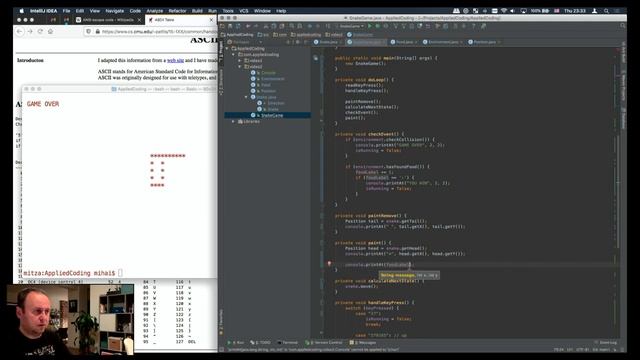640x360 pixels.
Task: Switch to the Food.java editor tab
Action: point(404,42)
